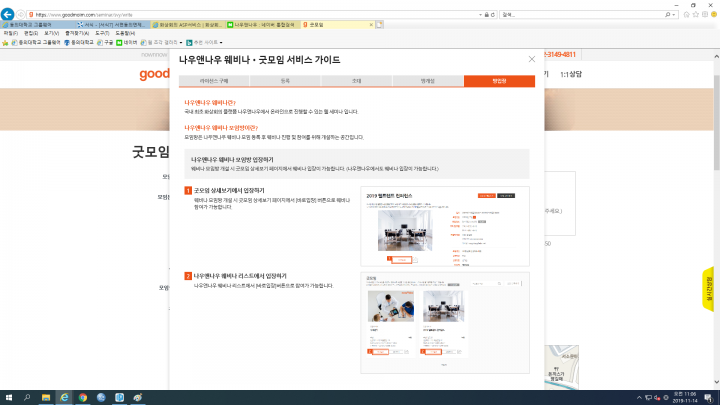Viewport: 720px width, 405px height.
Task: Open the blue globe app on taskbar
Action: tap(101, 398)
